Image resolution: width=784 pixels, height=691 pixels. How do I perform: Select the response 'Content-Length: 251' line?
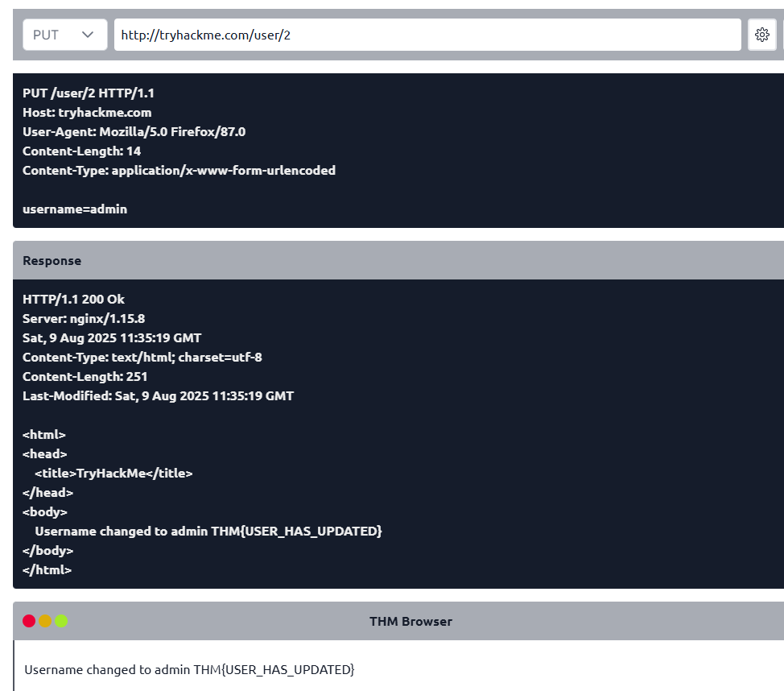tap(85, 377)
